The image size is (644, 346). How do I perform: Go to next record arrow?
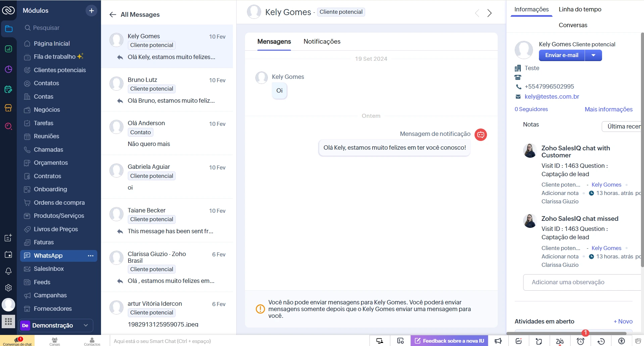pos(490,13)
